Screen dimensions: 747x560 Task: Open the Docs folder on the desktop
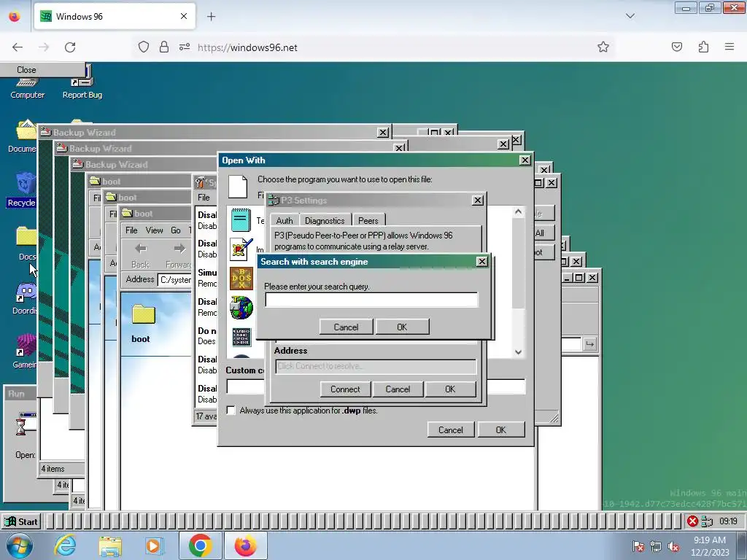pos(26,237)
